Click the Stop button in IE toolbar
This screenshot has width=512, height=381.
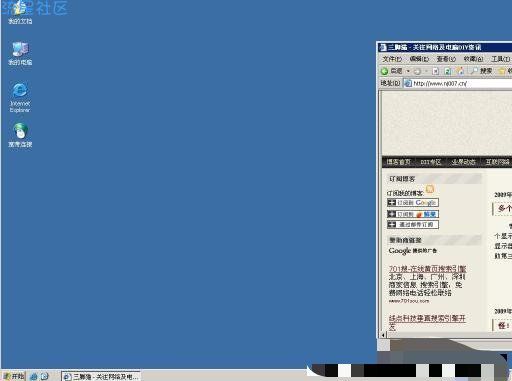point(436,71)
